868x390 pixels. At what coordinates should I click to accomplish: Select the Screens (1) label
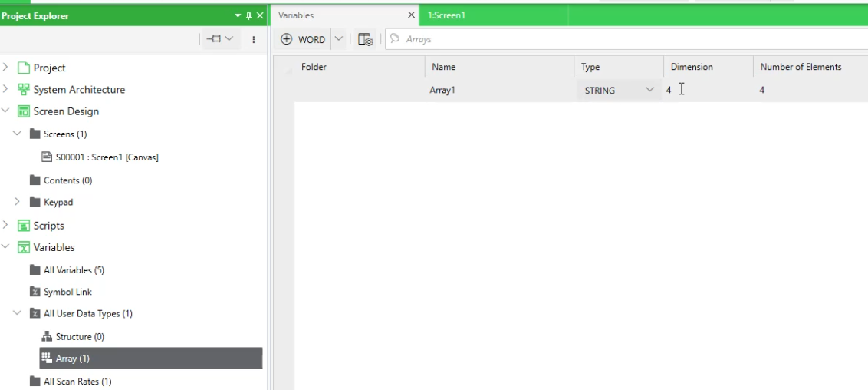(x=65, y=134)
